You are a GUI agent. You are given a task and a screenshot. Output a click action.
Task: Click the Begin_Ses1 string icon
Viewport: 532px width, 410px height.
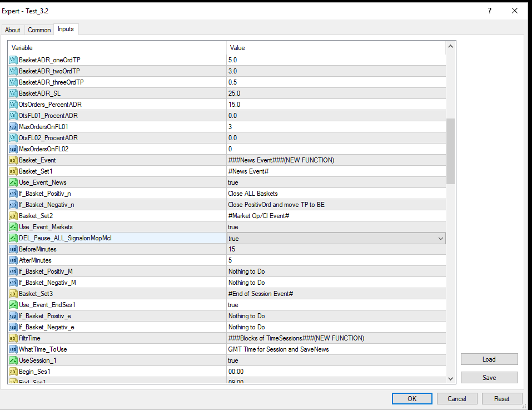(x=13, y=372)
